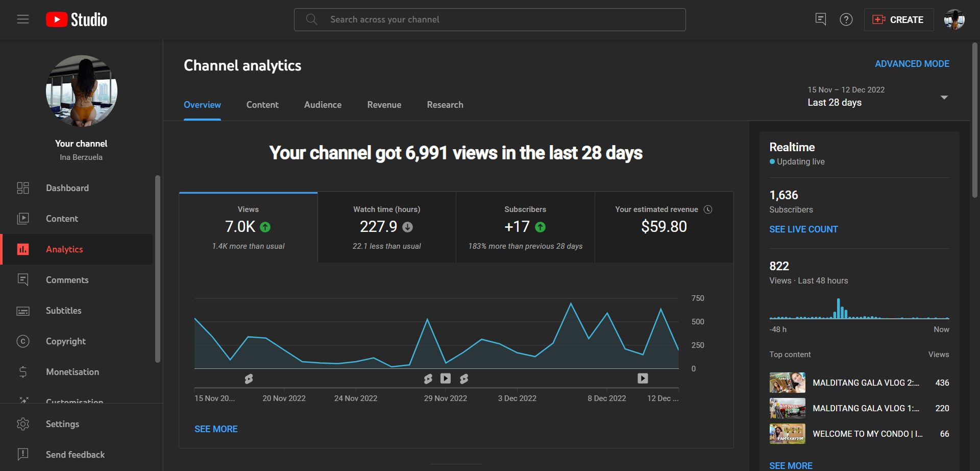Click the Copyright circle icon
Screen dimensions: 980x471
click(23, 341)
